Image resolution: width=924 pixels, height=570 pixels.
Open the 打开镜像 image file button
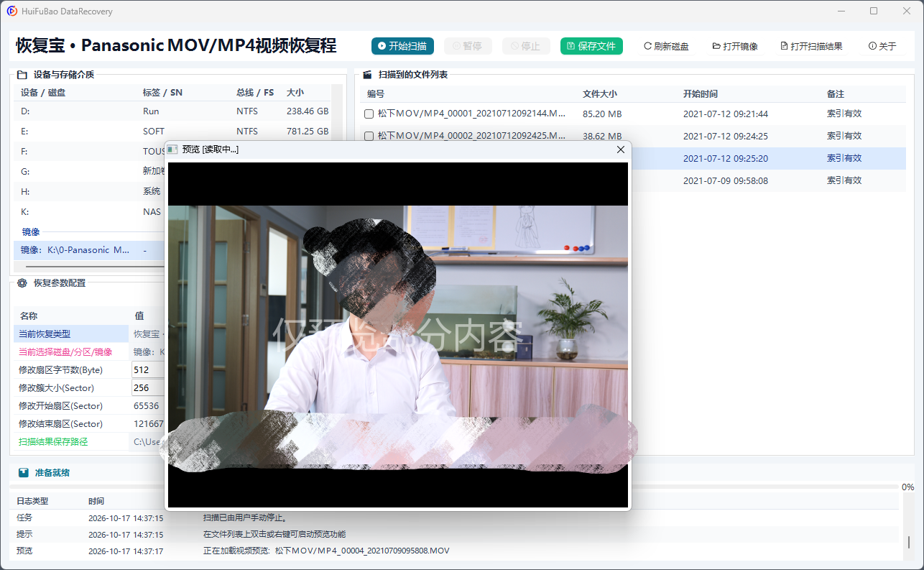735,46
